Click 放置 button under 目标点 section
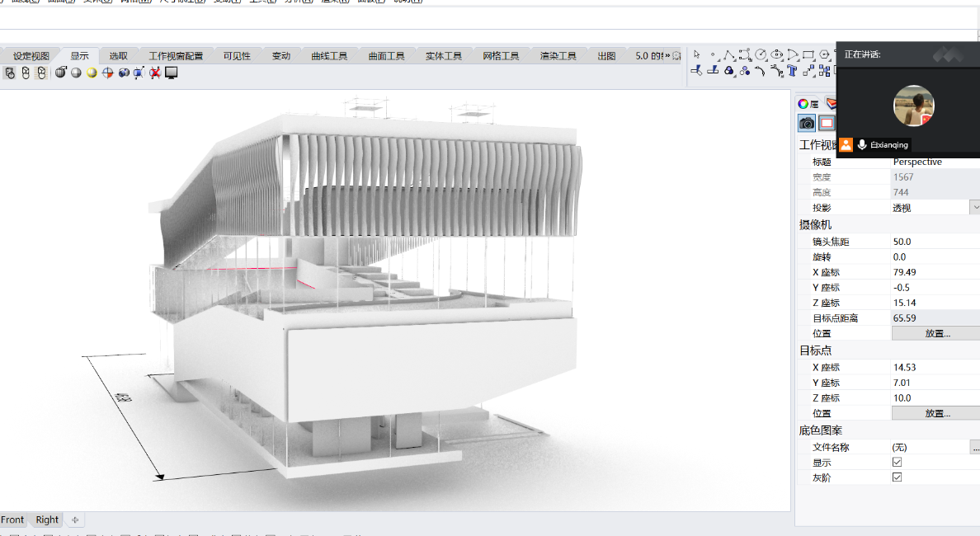 (x=936, y=413)
